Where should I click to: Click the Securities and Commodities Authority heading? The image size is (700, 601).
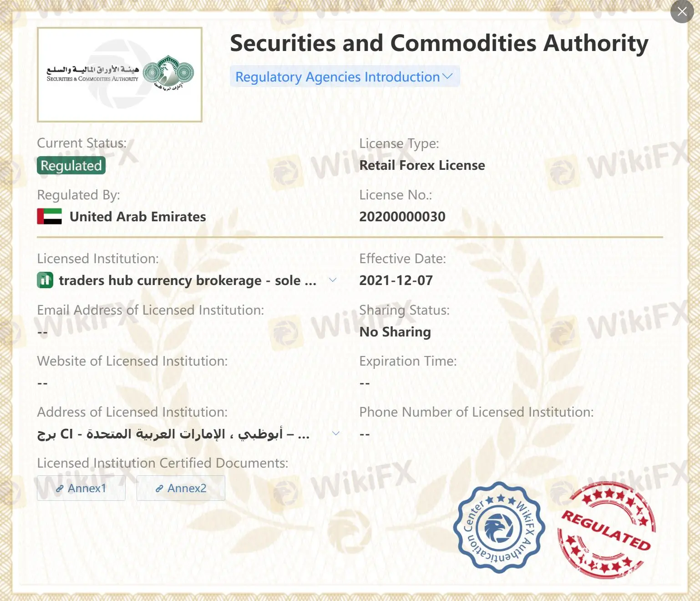pyautogui.click(x=439, y=43)
